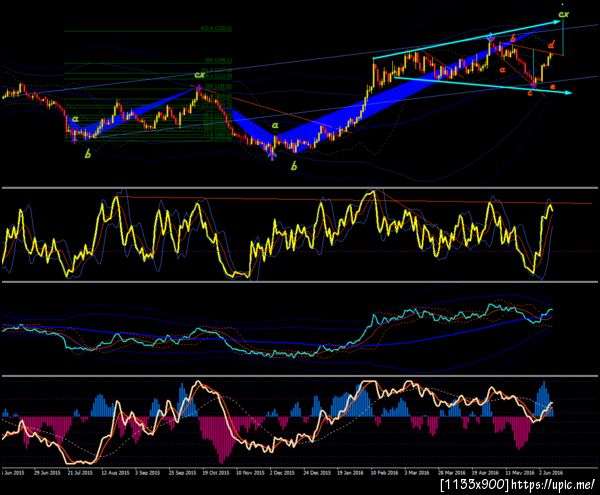
Task: Select the green 'a' wave label near the July 2015 low
Action: (75, 119)
